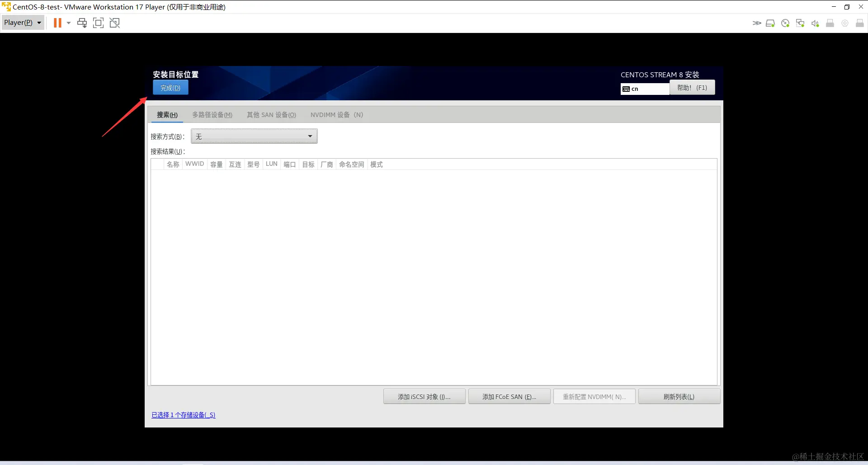This screenshot has width=868, height=465.
Task: Minimize the VMware Player window
Action: tap(834, 7)
